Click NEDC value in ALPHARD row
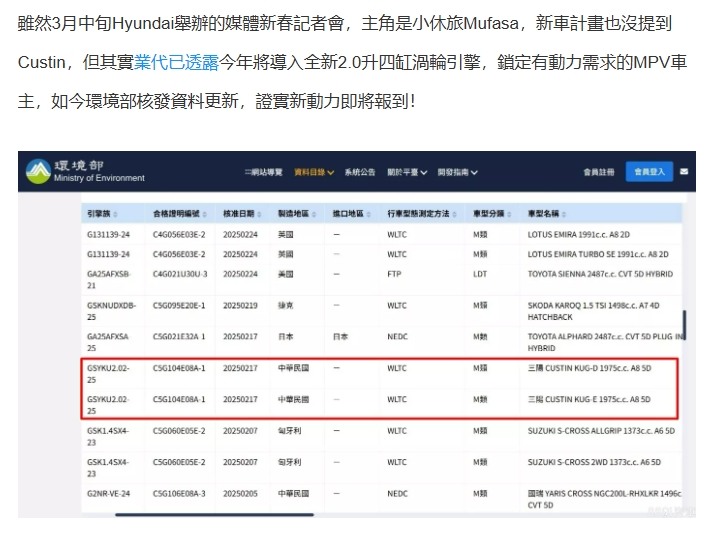Screen dimensions: 714x545 pyautogui.click(x=397, y=336)
